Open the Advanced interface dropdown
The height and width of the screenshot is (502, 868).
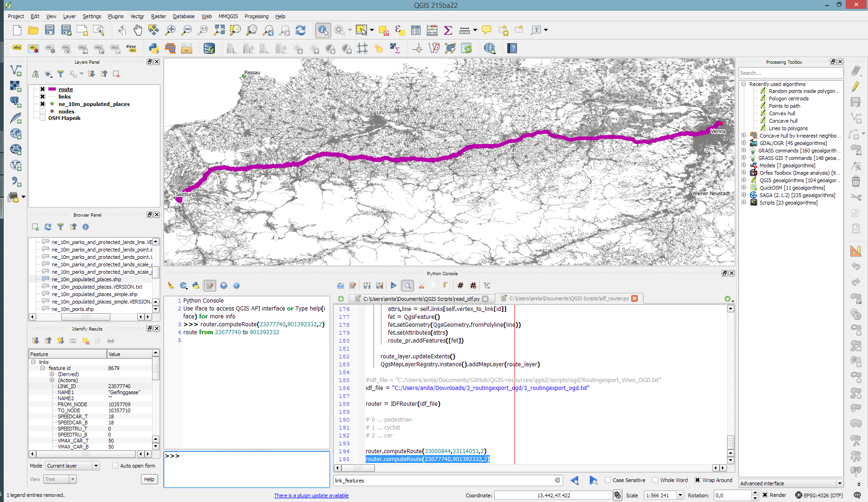tap(791, 483)
